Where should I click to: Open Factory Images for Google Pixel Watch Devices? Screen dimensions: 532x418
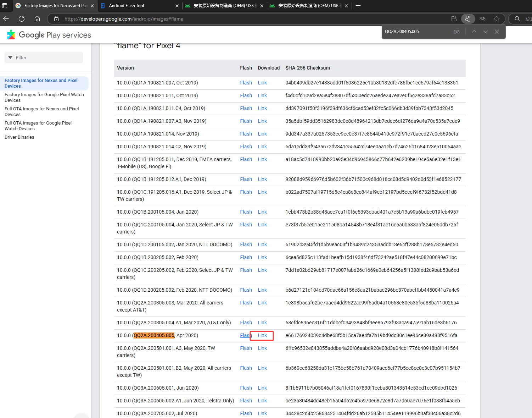click(x=44, y=97)
